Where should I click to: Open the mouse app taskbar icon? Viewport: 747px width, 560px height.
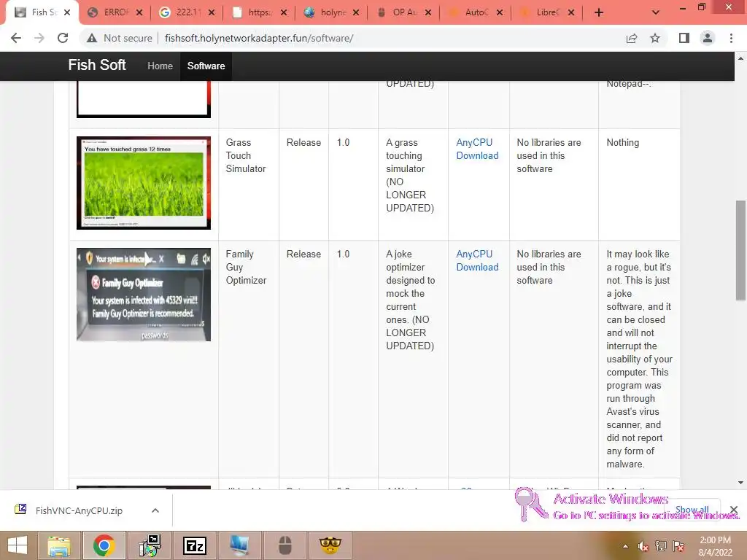[285, 545]
